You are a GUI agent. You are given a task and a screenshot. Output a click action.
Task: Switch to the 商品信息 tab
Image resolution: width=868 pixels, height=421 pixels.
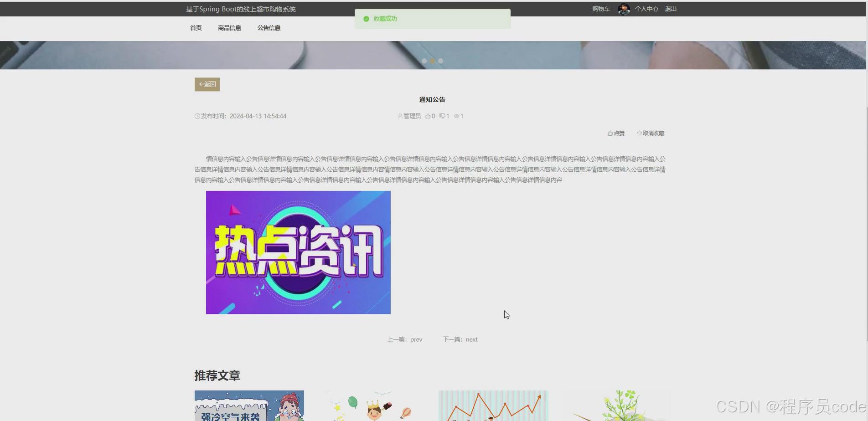click(229, 28)
